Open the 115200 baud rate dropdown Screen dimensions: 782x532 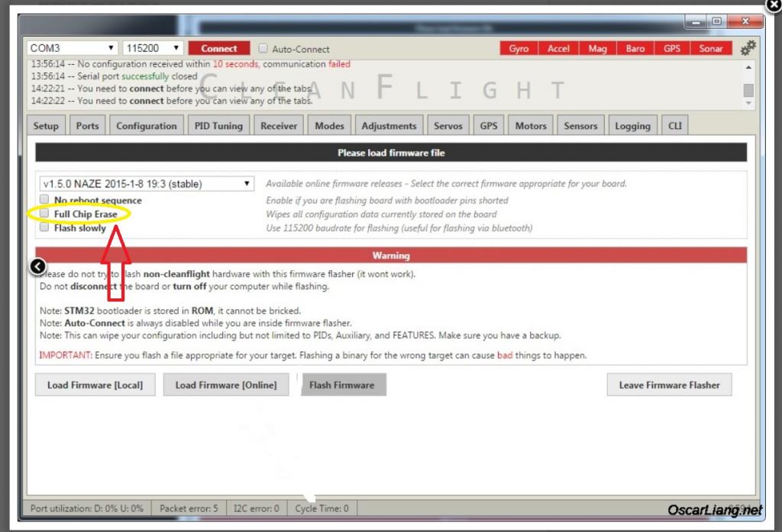(153, 48)
